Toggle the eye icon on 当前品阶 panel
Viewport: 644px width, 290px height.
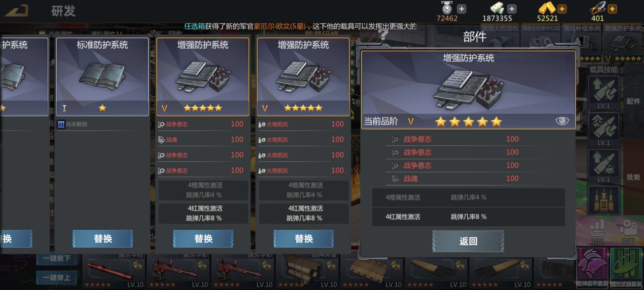click(562, 121)
